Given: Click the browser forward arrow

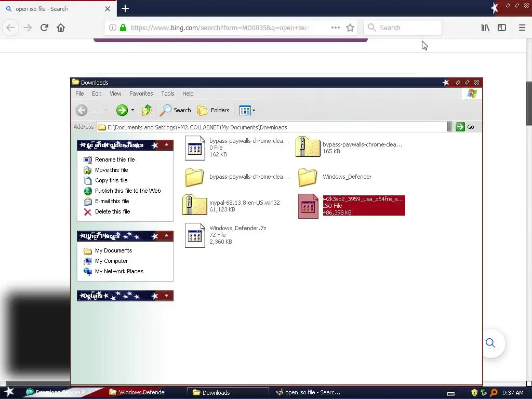Looking at the screenshot, I should 28,28.
